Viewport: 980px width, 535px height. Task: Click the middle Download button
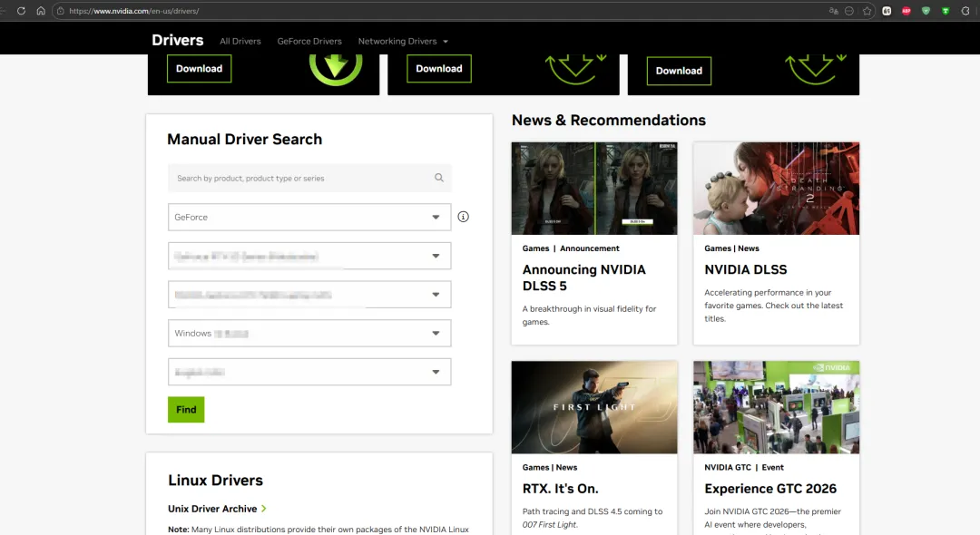coord(439,69)
